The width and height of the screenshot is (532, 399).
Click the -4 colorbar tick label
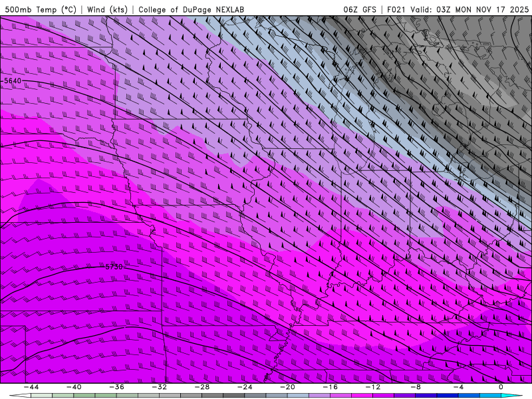point(458,387)
